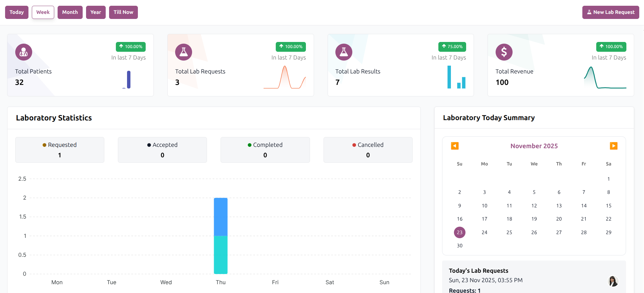Create a New Lab Request
Image resolution: width=644 pixels, height=293 pixels.
(610, 12)
